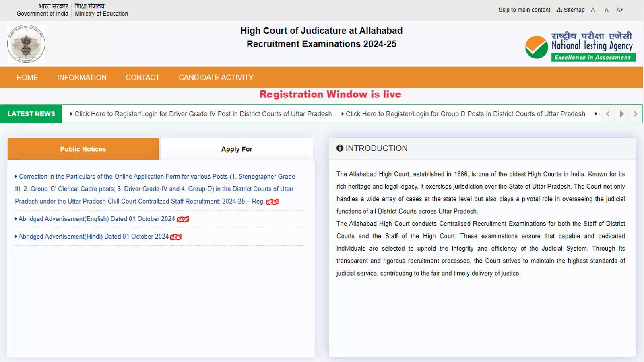
Task: Click the Skip to main content link
Action: 524,10
